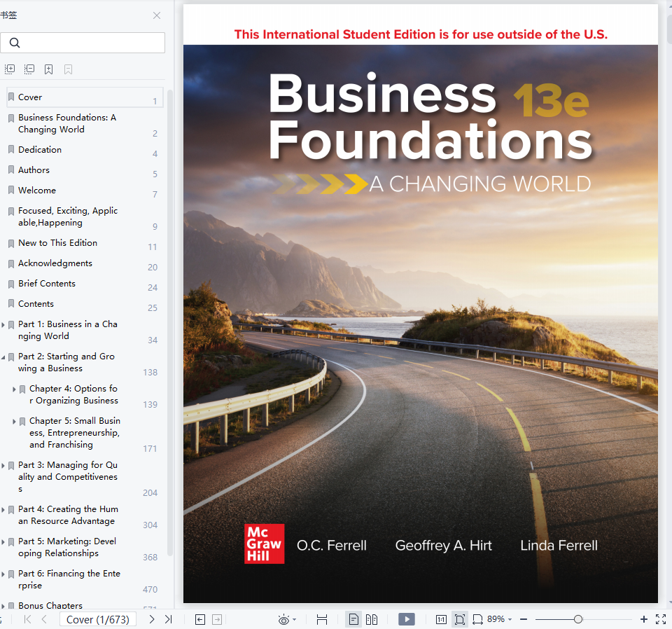The width and height of the screenshot is (672, 629).
Task: Collapse Part 2: Starting and Growing a Business
Action: (3, 357)
